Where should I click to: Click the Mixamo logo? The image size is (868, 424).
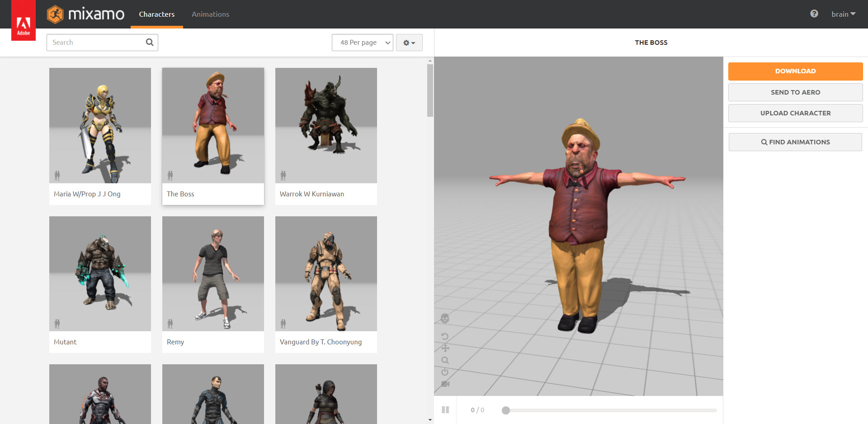click(x=85, y=14)
